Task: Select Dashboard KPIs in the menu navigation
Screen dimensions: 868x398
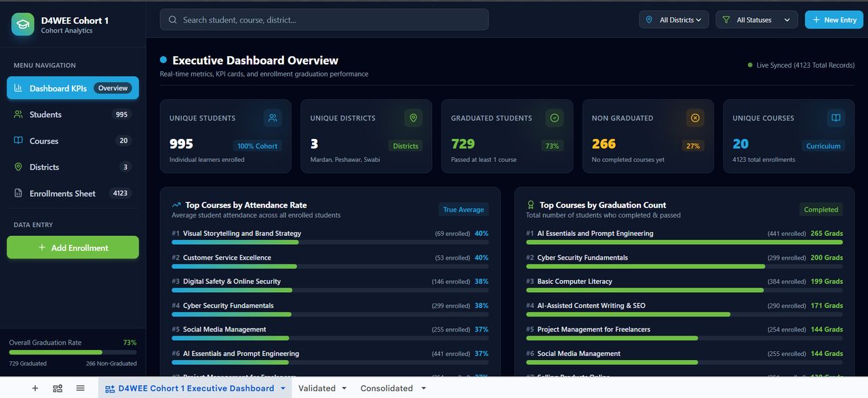Action: 73,88
